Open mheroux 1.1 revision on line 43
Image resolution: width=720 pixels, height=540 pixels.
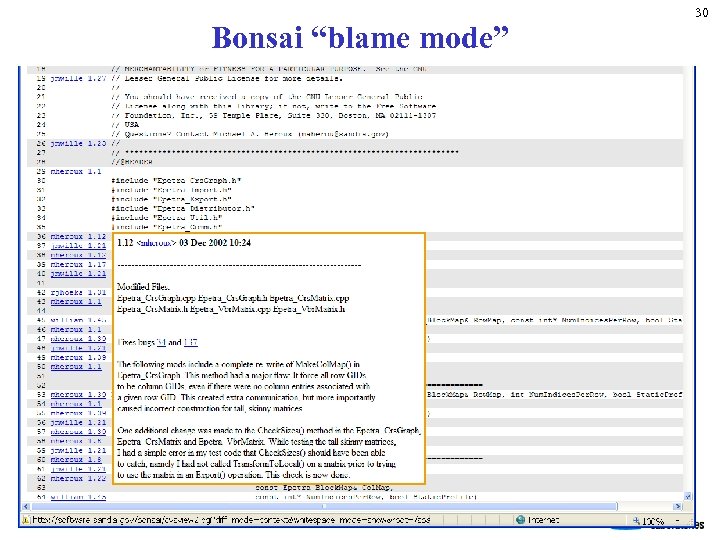[76, 302]
